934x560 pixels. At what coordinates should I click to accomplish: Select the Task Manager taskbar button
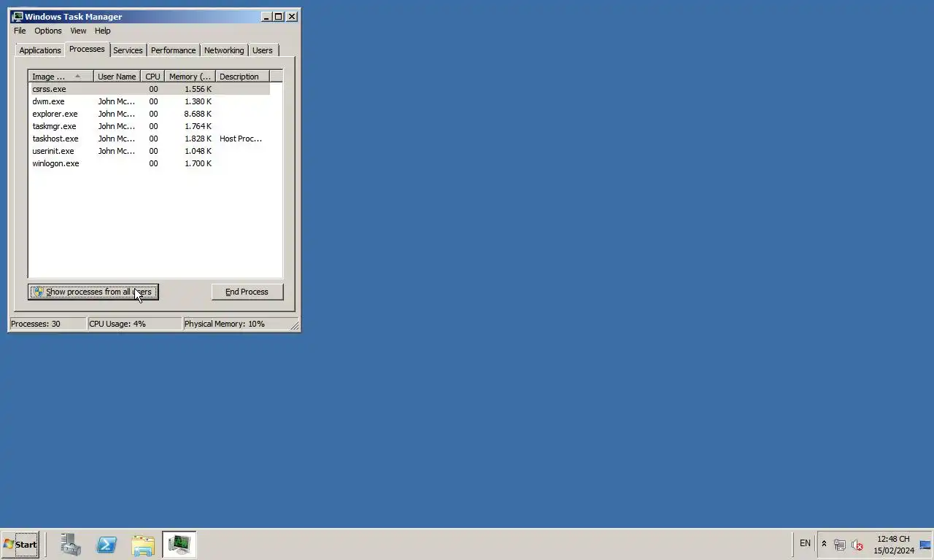(180, 544)
